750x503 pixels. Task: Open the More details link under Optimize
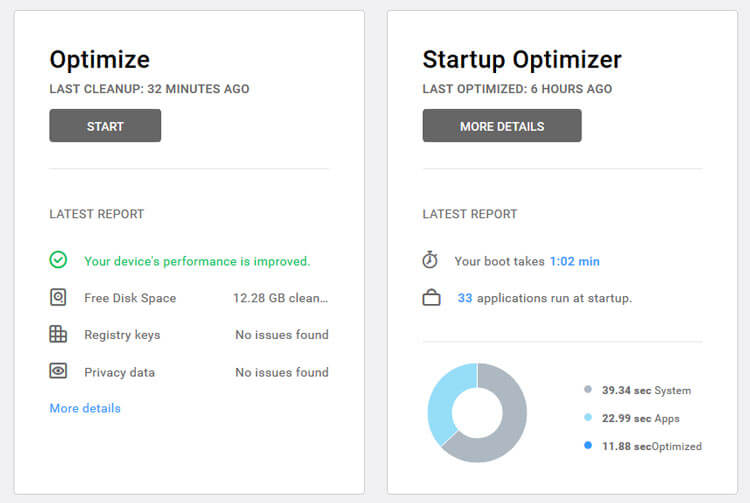[x=85, y=408]
